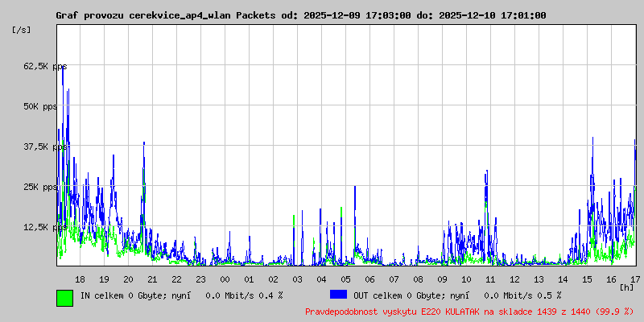
Task: Click the '16' hour label on time axis
Action: [612, 279]
